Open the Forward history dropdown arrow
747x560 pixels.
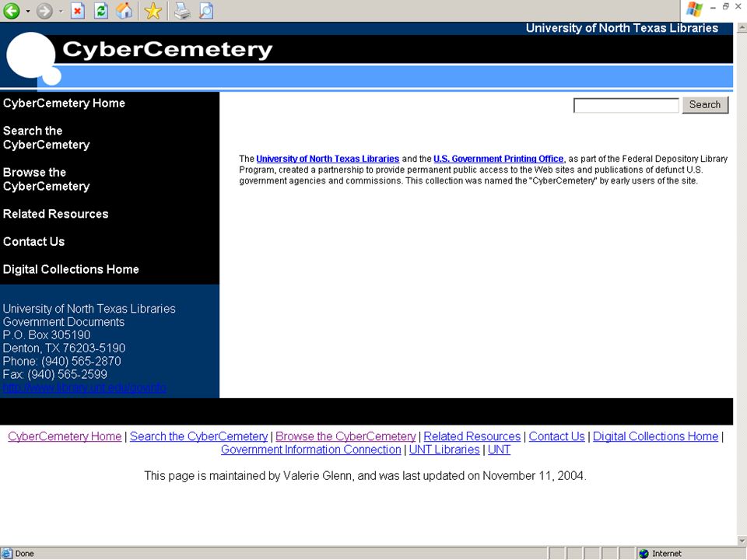(x=61, y=11)
